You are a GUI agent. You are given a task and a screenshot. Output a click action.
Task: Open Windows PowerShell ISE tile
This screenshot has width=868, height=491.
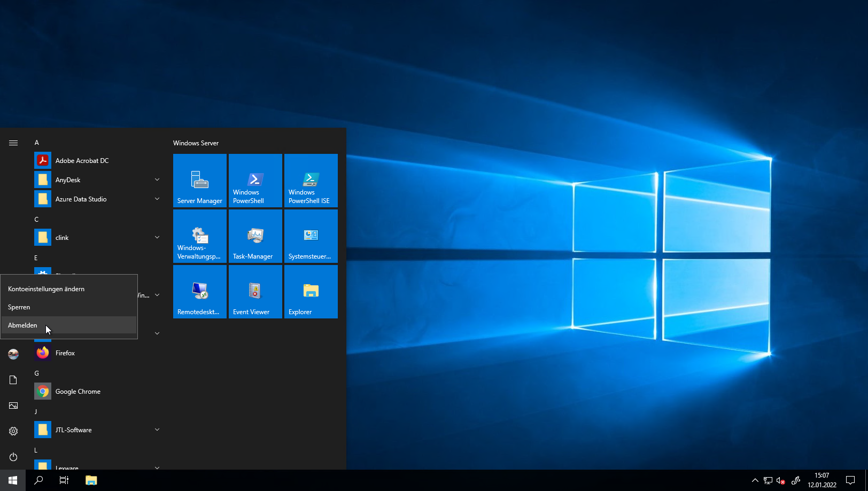311,181
